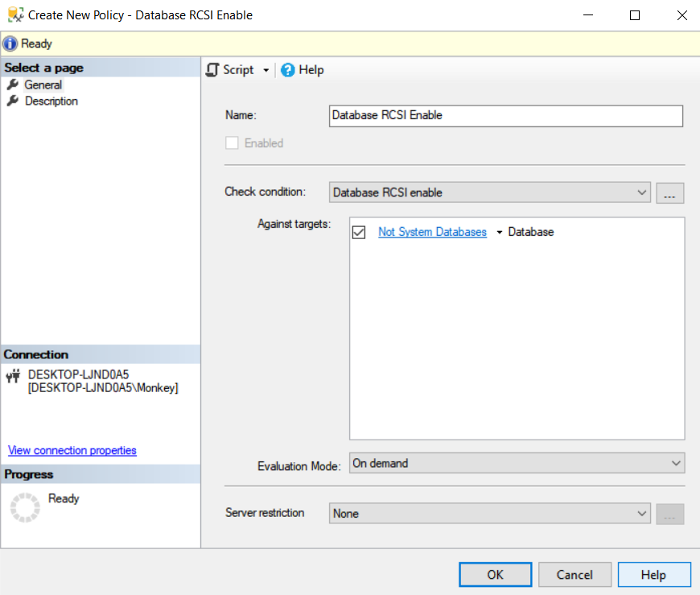Select the Description page wrench icon
This screenshot has width=700, height=595.
pyautogui.click(x=13, y=101)
